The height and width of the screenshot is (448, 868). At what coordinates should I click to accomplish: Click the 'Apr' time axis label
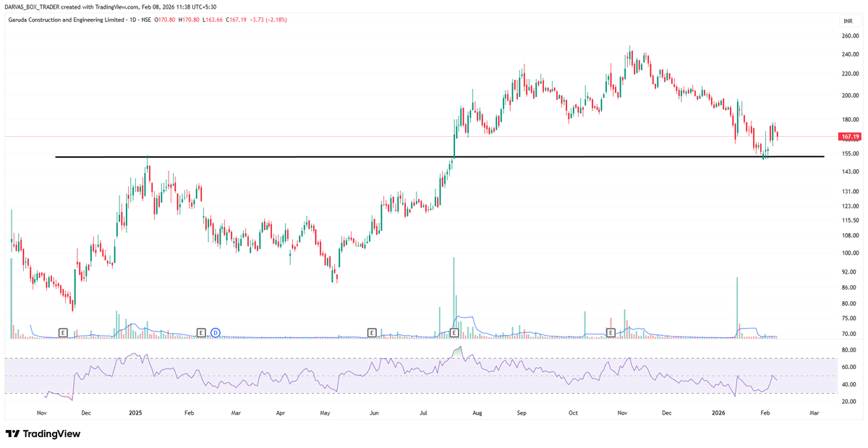tap(280, 413)
